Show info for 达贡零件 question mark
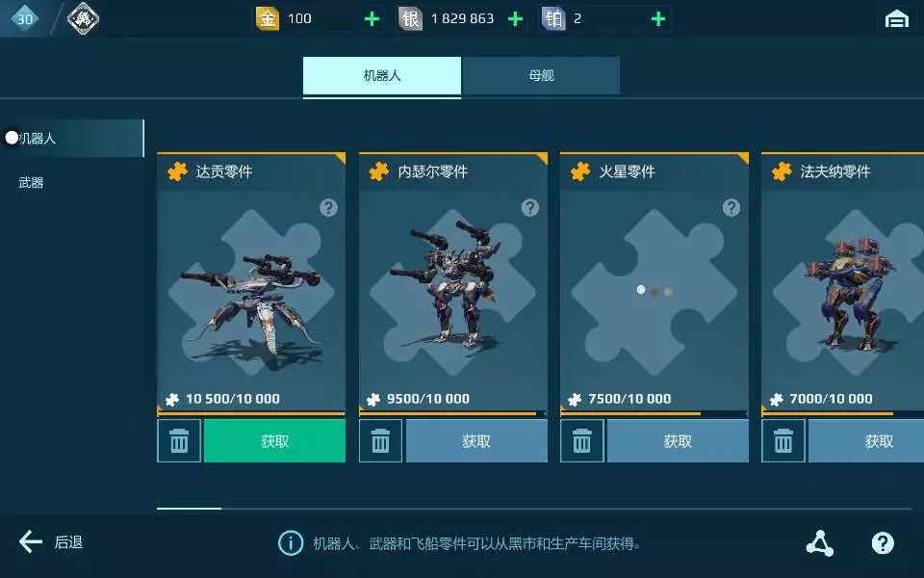 tap(329, 208)
